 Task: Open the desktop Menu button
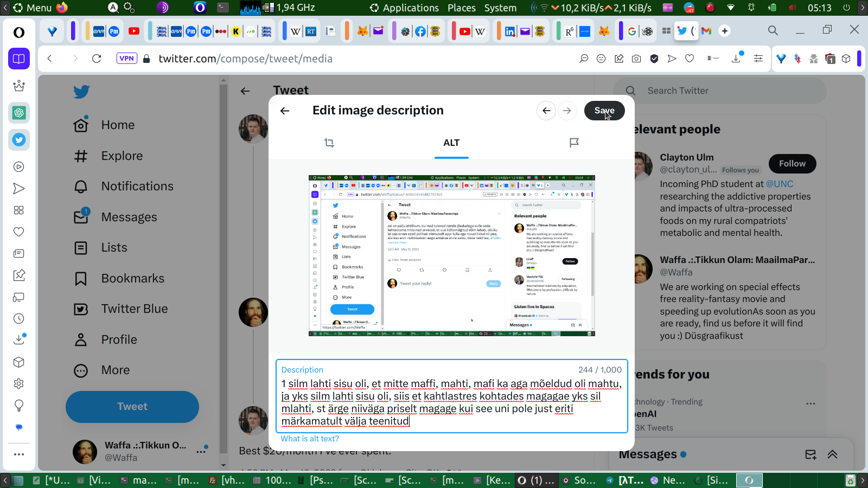33,8
